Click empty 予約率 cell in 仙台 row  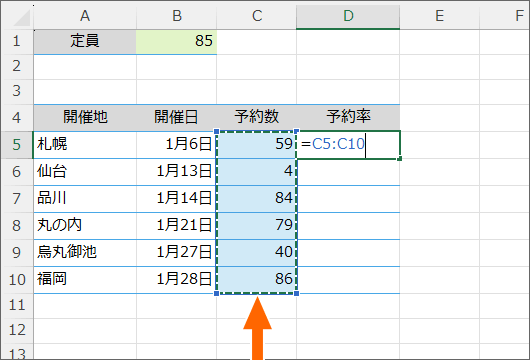tap(348, 172)
